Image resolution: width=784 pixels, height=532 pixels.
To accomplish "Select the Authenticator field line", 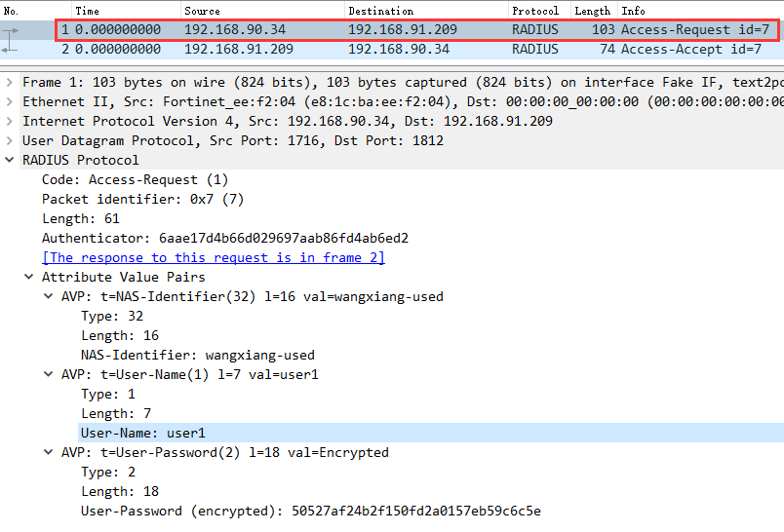I will (x=224, y=238).
